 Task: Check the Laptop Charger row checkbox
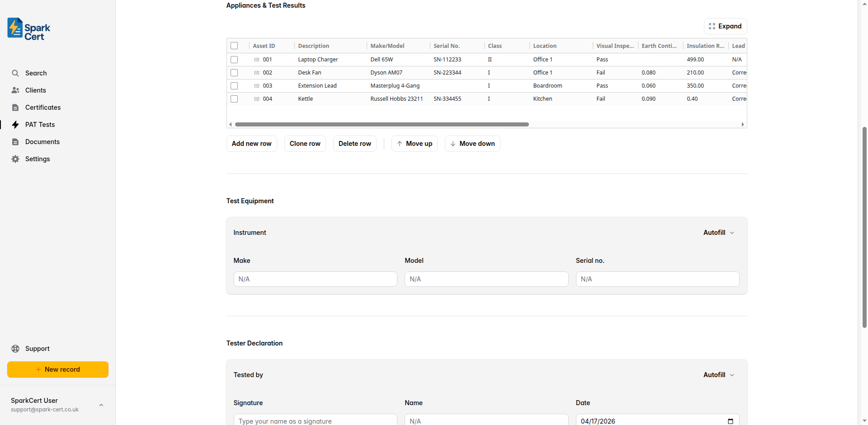(x=234, y=60)
